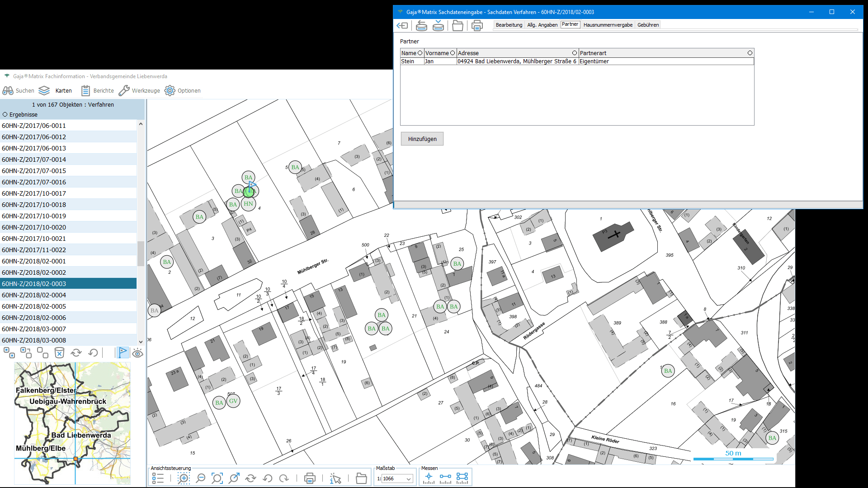Screen dimensions: 868x488
Task: Click the print icon in Sachdaten toolbar
Action: (476, 26)
